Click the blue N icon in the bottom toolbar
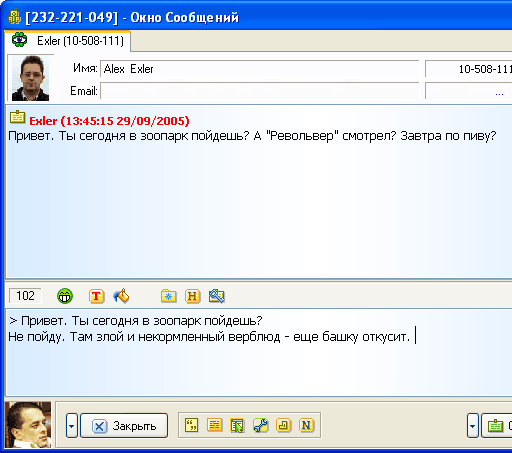Image resolution: width=512 pixels, height=453 pixels. 306,425
